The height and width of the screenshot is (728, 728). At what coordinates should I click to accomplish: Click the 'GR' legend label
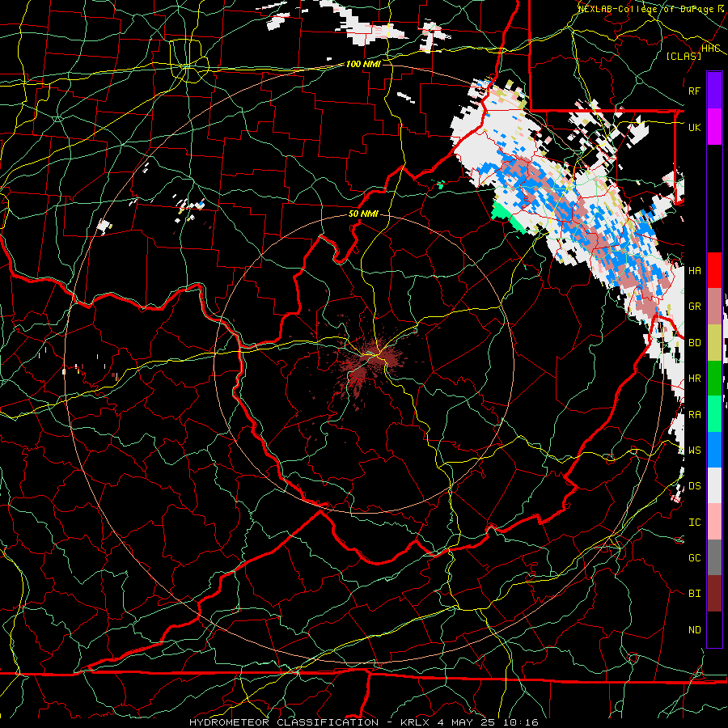[x=695, y=307]
